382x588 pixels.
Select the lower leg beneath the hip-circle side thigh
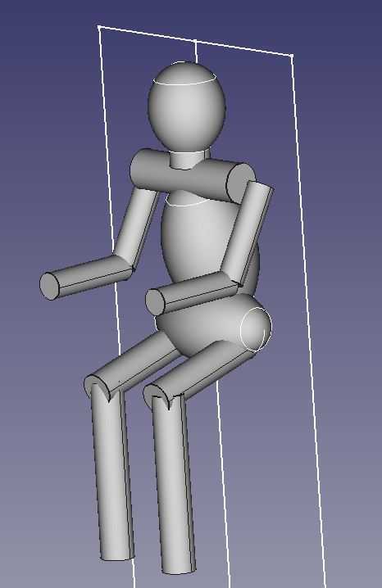pos(173,484)
